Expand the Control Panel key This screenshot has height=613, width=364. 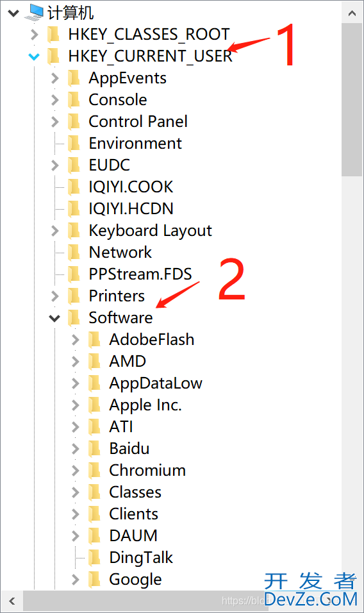pyautogui.click(x=54, y=122)
